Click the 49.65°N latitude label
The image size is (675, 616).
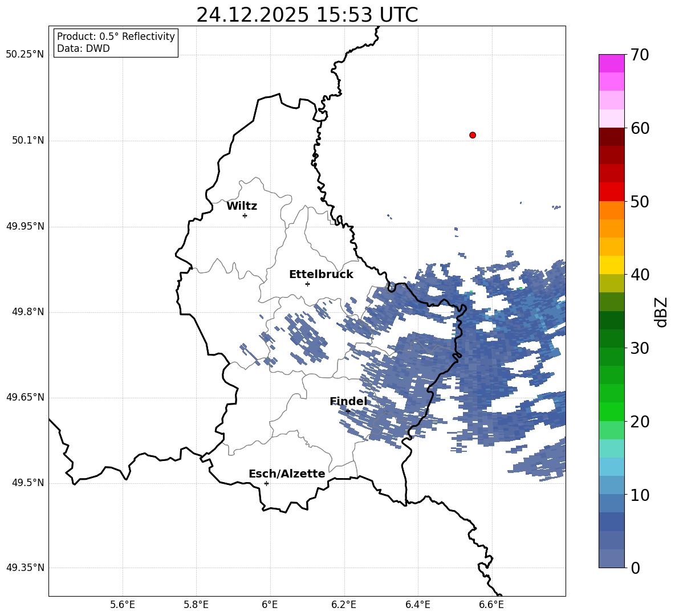[25, 397]
